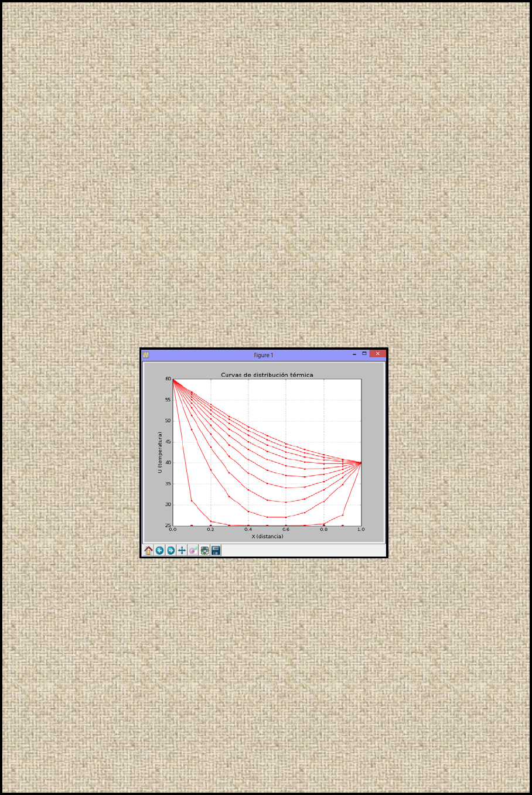Close the Figure 1 window
532x795 pixels.
378,354
